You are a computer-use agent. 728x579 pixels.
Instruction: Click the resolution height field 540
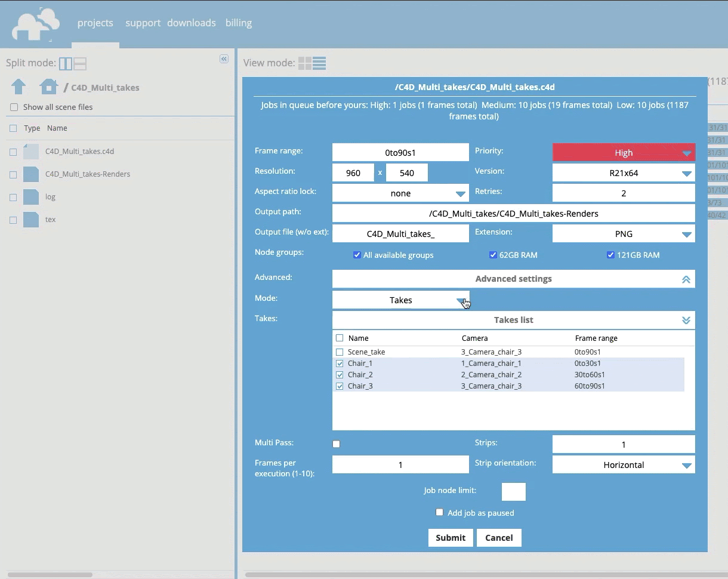point(407,173)
